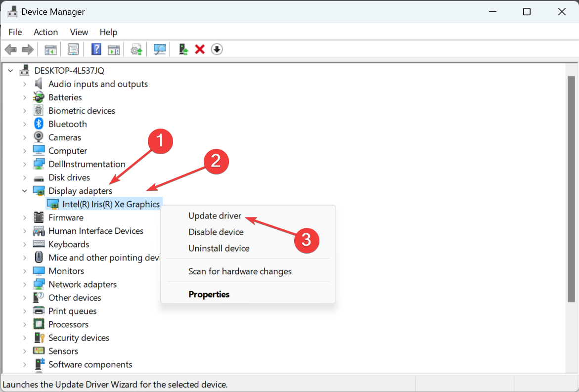Select the Display adapters label
The image size is (579, 392).
pyautogui.click(x=80, y=191)
